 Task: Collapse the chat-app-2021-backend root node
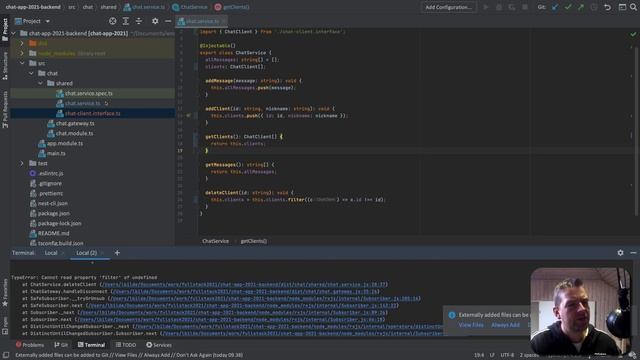pos(13,33)
